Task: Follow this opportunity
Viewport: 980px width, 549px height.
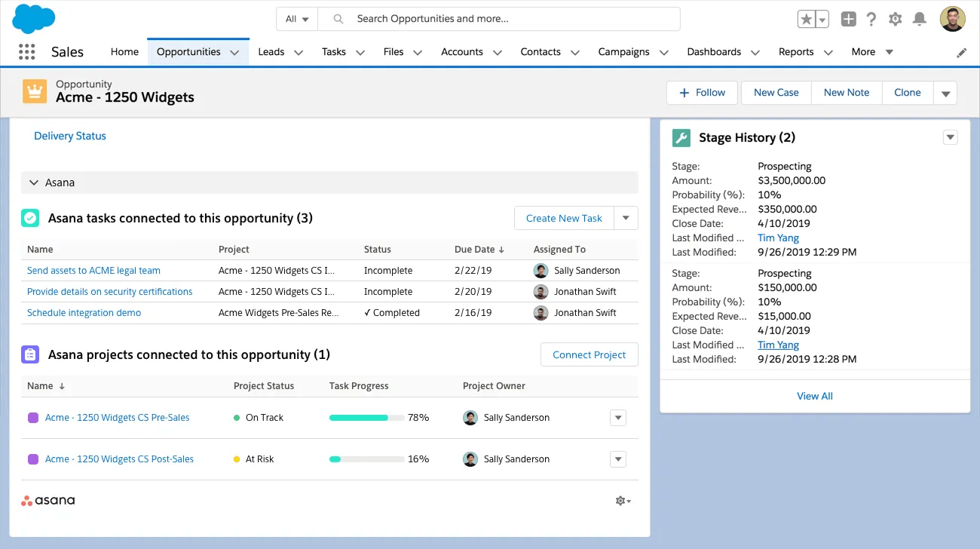Action: click(701, 92)
